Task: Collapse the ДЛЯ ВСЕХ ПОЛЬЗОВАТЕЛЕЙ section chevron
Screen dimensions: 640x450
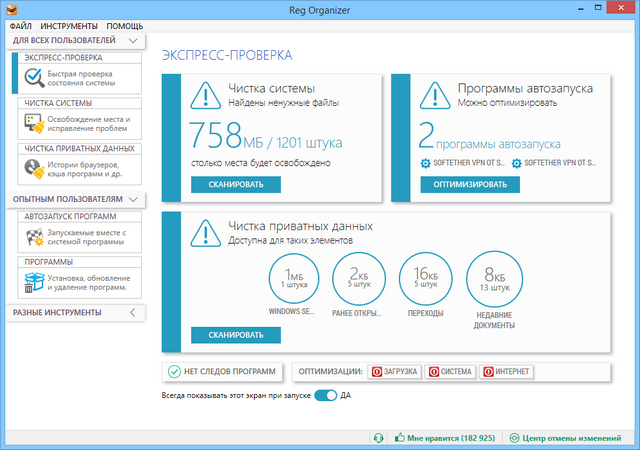Action: point(133,40)
